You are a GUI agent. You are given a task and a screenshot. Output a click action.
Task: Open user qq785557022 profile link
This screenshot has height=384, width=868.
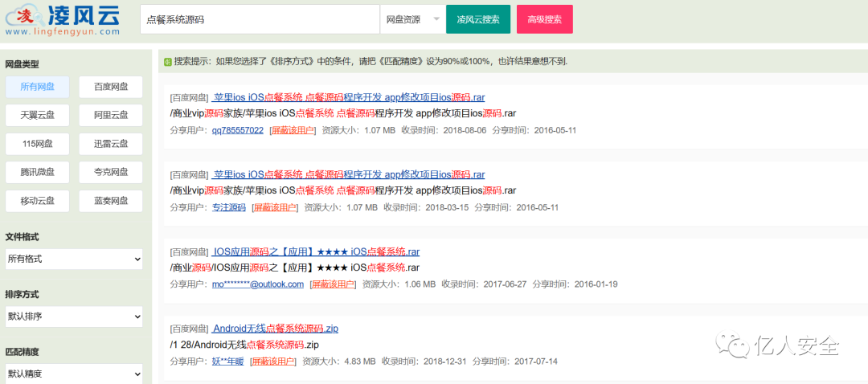(237, 131)
